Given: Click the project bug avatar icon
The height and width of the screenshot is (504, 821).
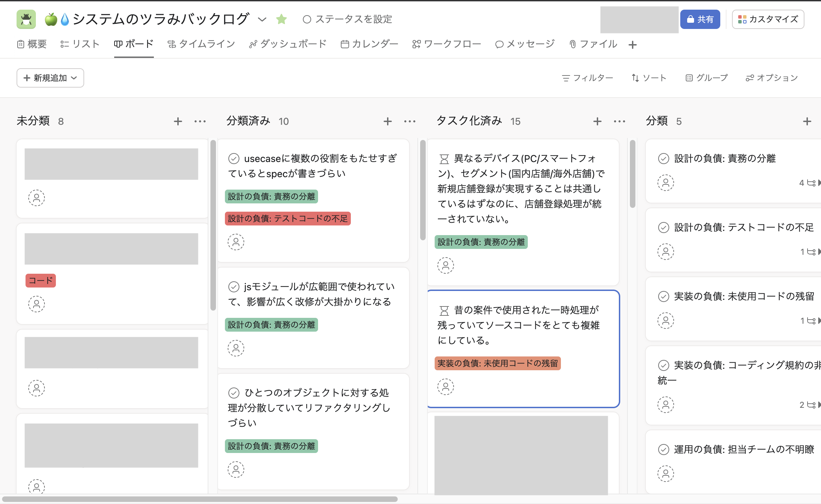Looking at the screenshot, I should click(26, 19).
